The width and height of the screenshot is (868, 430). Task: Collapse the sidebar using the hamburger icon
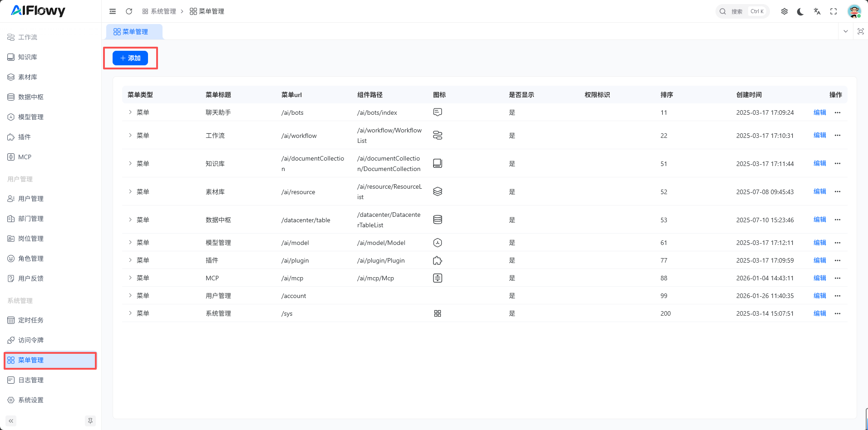(x=113, y=11)
